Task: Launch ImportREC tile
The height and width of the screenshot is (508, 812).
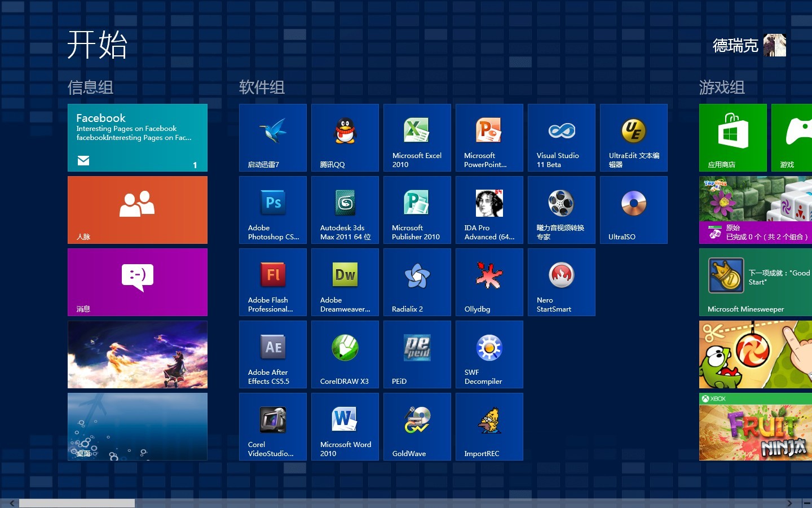Action: tap(489, 427)
